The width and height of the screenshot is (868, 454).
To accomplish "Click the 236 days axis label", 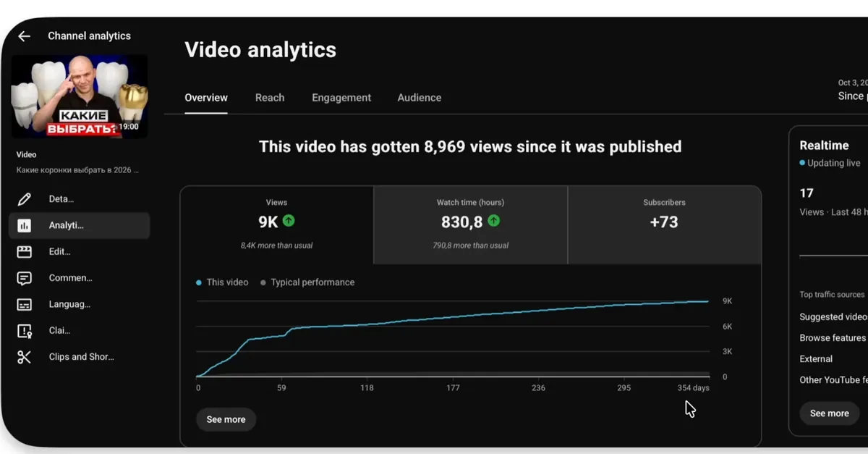I will (538, 388).
